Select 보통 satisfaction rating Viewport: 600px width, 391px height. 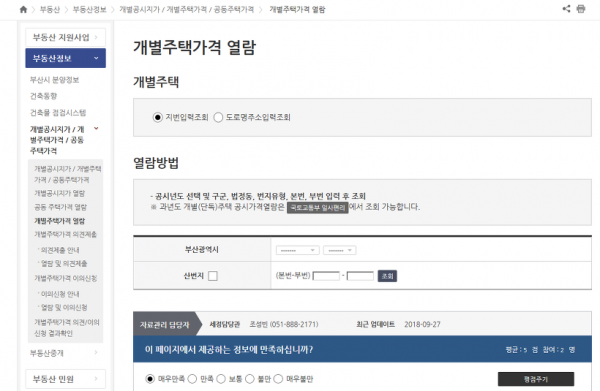(221, 379)
